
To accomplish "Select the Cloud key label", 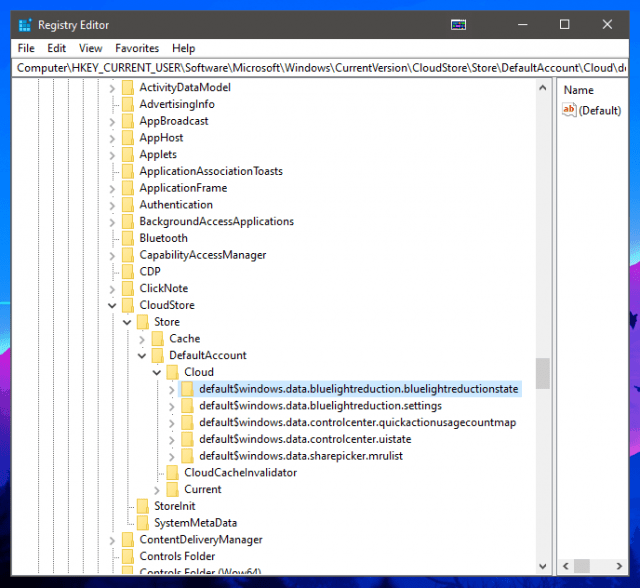I will click(199, 372).
